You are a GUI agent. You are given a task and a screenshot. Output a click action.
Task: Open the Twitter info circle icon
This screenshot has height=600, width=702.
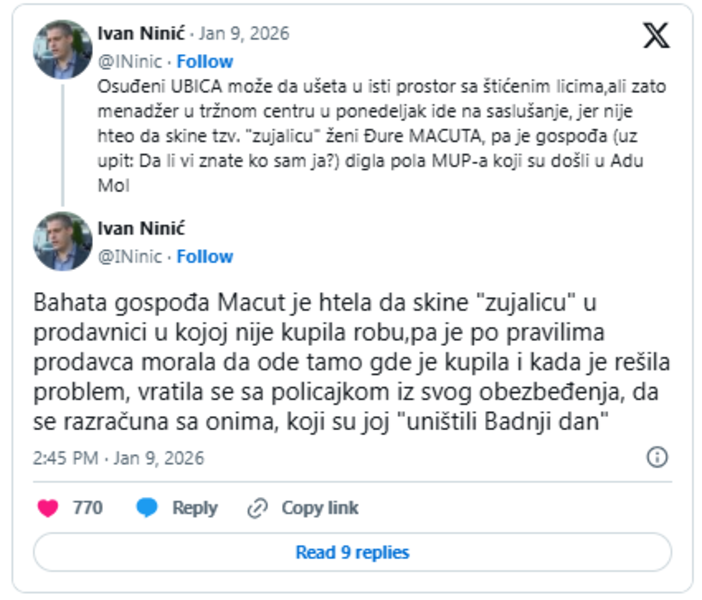click(x=657, y=458)
